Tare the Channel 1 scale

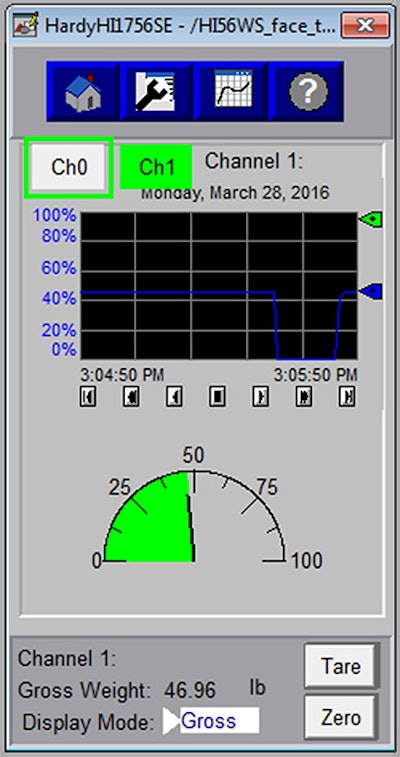(340, 667)
